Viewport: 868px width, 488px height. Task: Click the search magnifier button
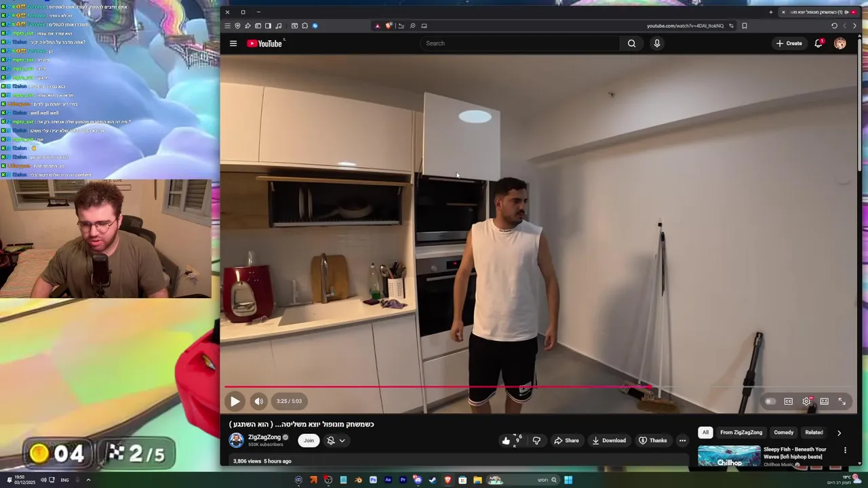click(631, 43)
